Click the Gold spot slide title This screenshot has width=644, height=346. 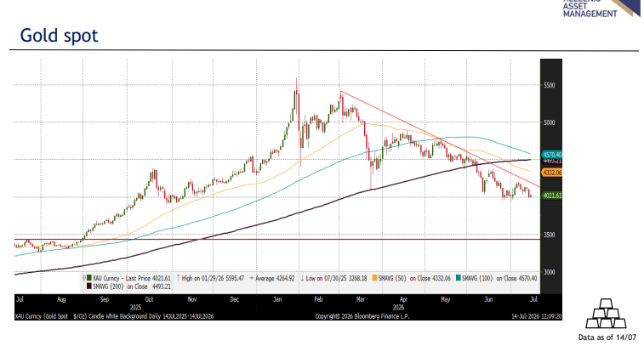pyautogui.click(x=60, y=36)
